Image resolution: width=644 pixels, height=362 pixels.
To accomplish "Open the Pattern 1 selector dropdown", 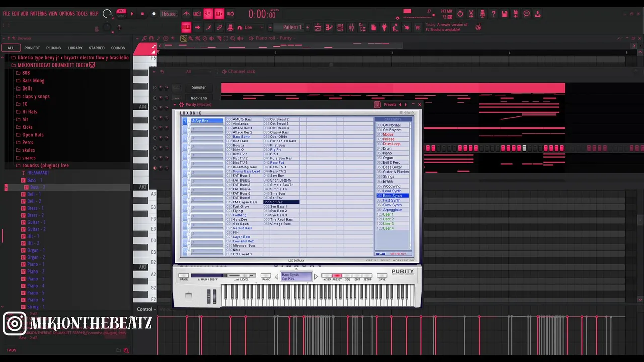I will click(292, 27).
